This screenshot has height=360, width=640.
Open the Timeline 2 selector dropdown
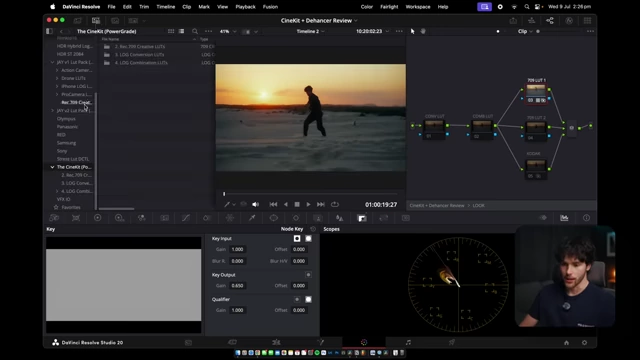click(311, 31)
